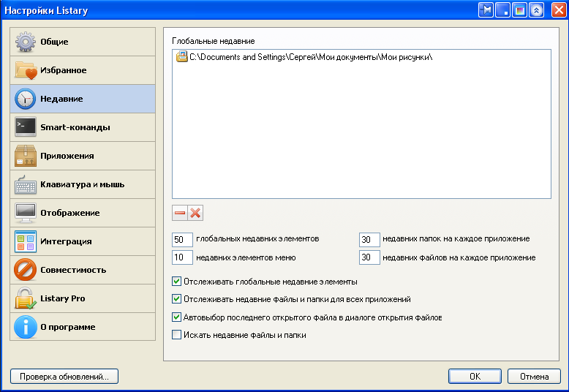
Task: Go to Smart-команды section
Action: pyautogui.click(x=83, y=127)
